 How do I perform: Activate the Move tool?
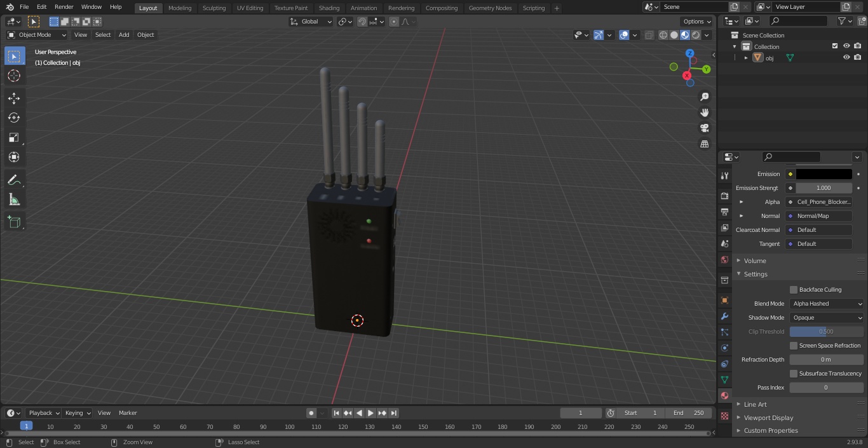14,98
